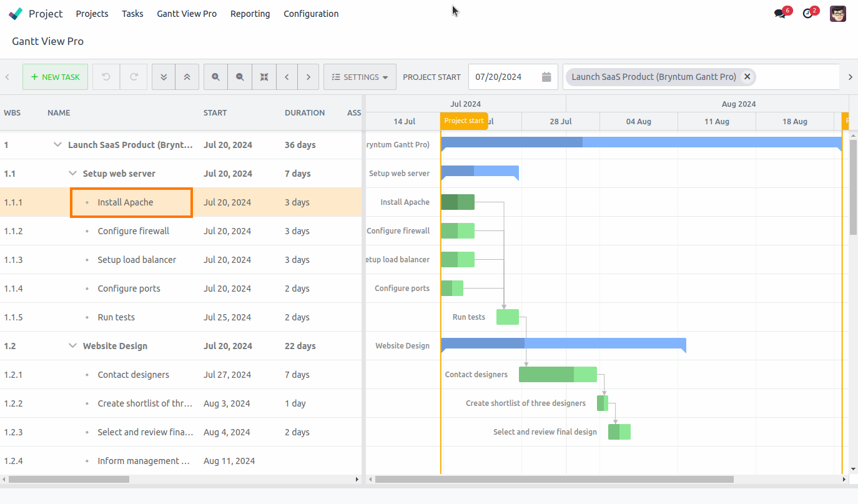Click the Redo arrow icon
Image resolution: width=858 pixels, height=504 pixels.
pos(133,76)
